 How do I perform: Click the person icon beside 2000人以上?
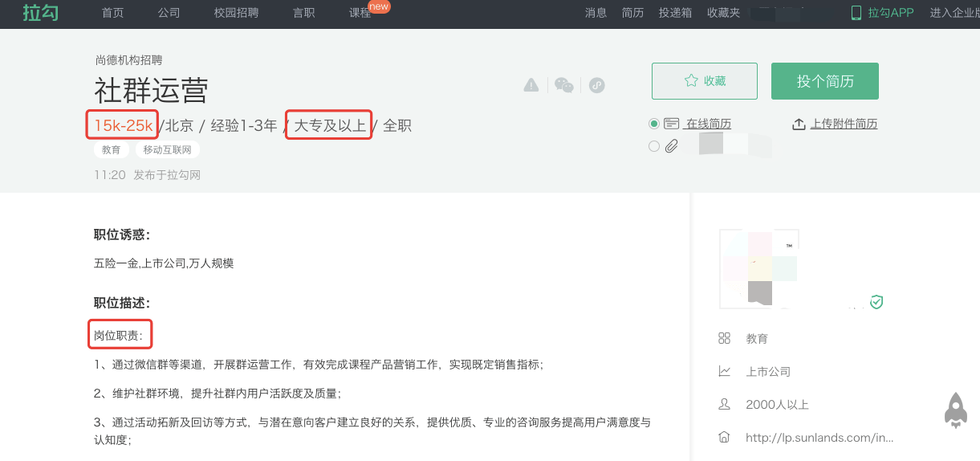tap(724, 404)
